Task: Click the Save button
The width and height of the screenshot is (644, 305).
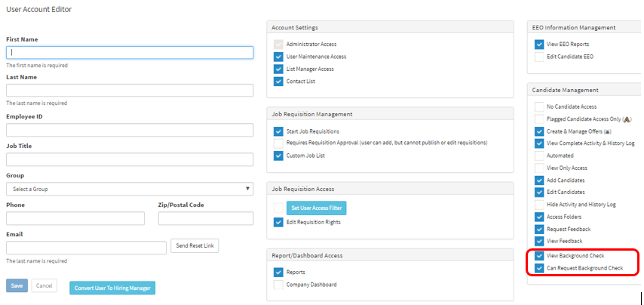Action: (x=17, y=285)
